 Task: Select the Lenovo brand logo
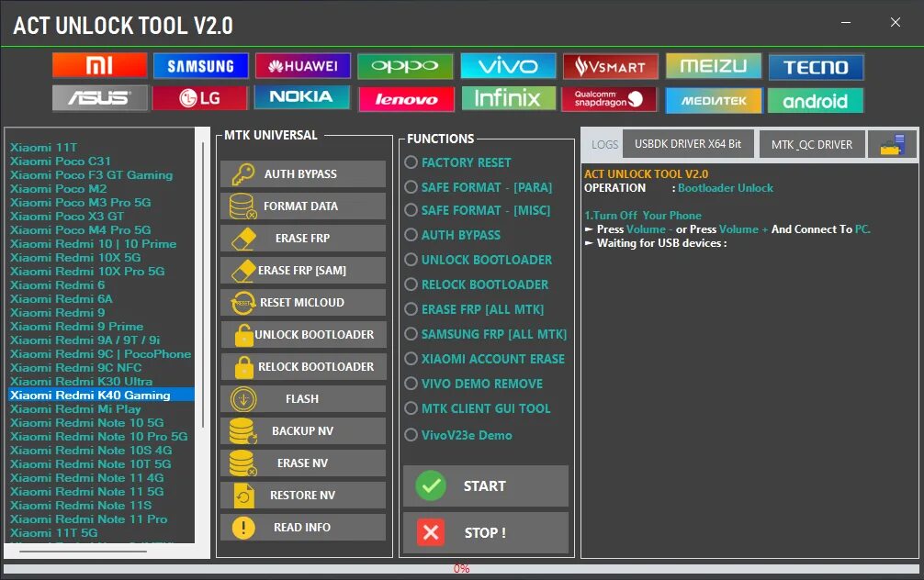(x=406, y=99)
